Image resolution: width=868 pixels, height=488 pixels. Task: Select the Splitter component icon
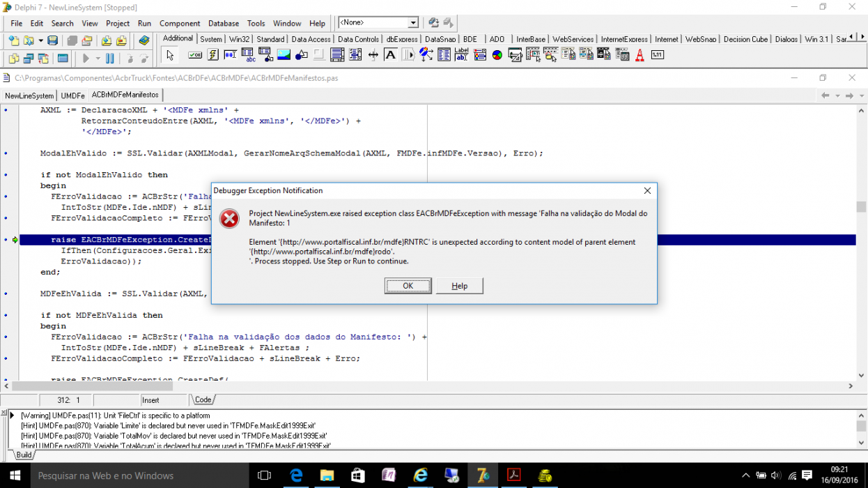[373, 55]
